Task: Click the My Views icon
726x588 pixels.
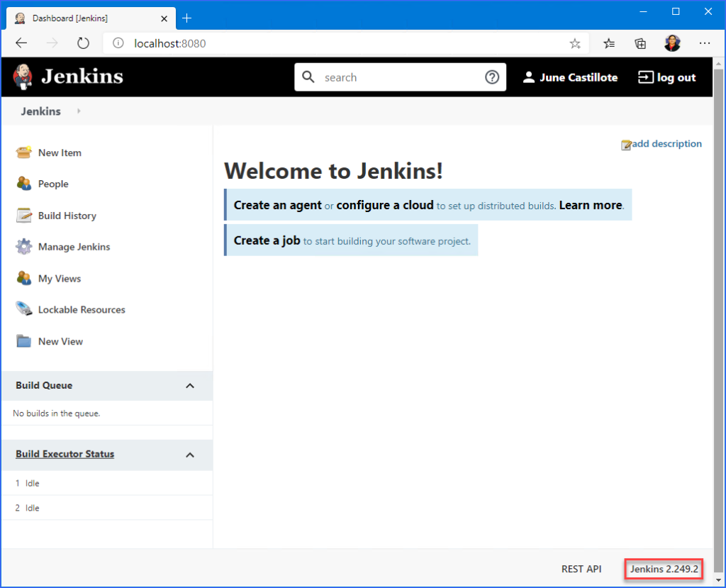Action: [24, 279]
